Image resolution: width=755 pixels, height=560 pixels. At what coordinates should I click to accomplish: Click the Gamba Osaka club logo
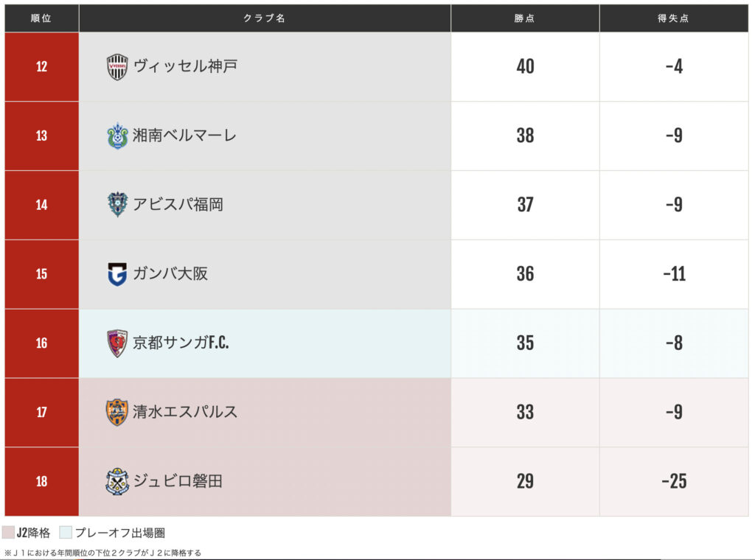coord(117,274)
